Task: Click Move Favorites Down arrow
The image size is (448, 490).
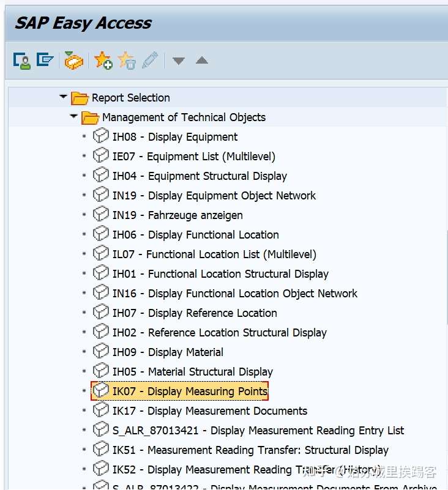Action: [179, 61]
